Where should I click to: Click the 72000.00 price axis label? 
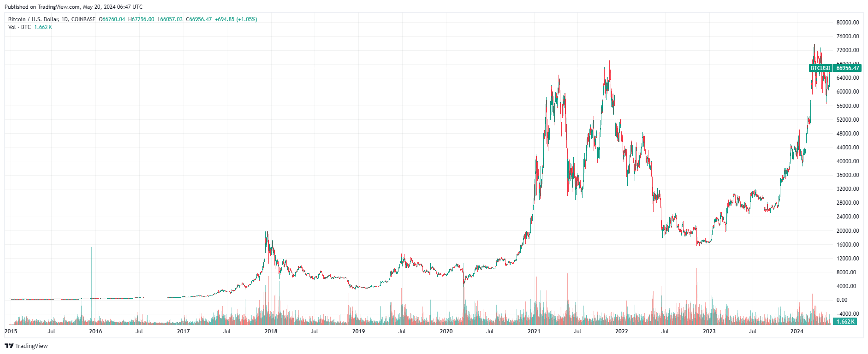(x=848, y=50)
